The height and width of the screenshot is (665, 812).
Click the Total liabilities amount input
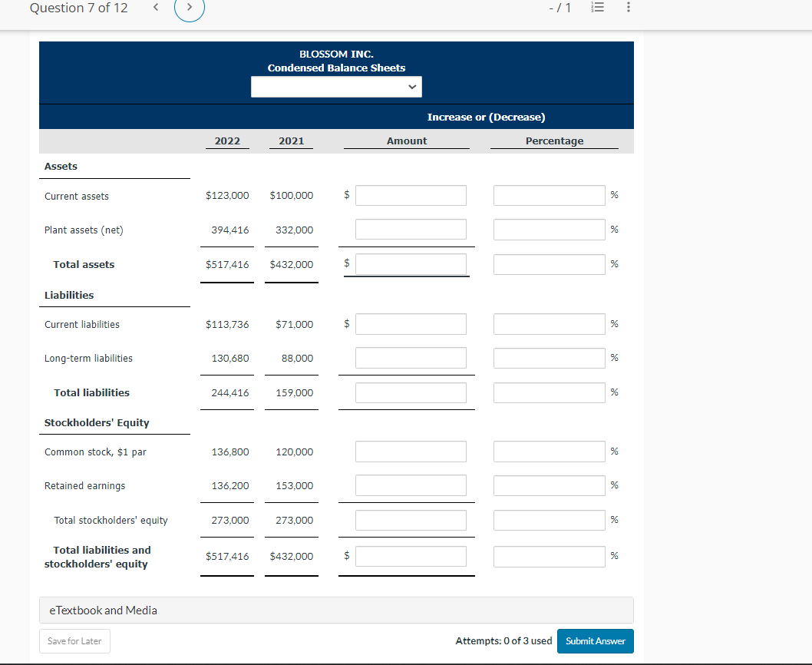[x=411, y=392]
